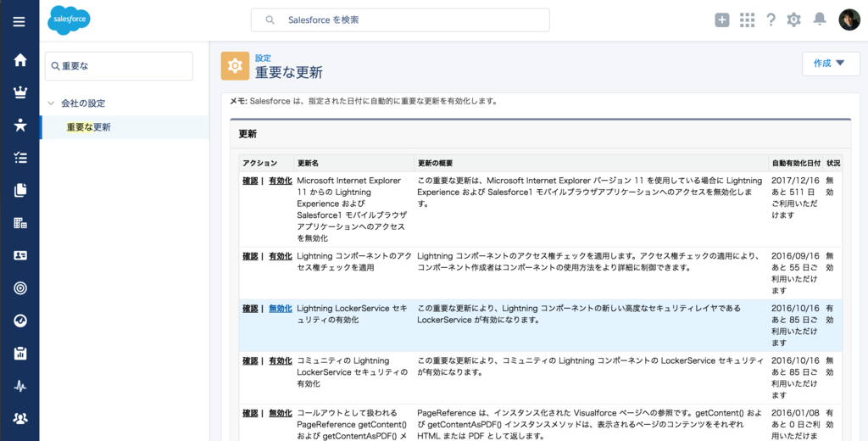This screenshot has width=868, height=441.
Task: Click the 状況 column header
Action: click(x=833, y=164)
